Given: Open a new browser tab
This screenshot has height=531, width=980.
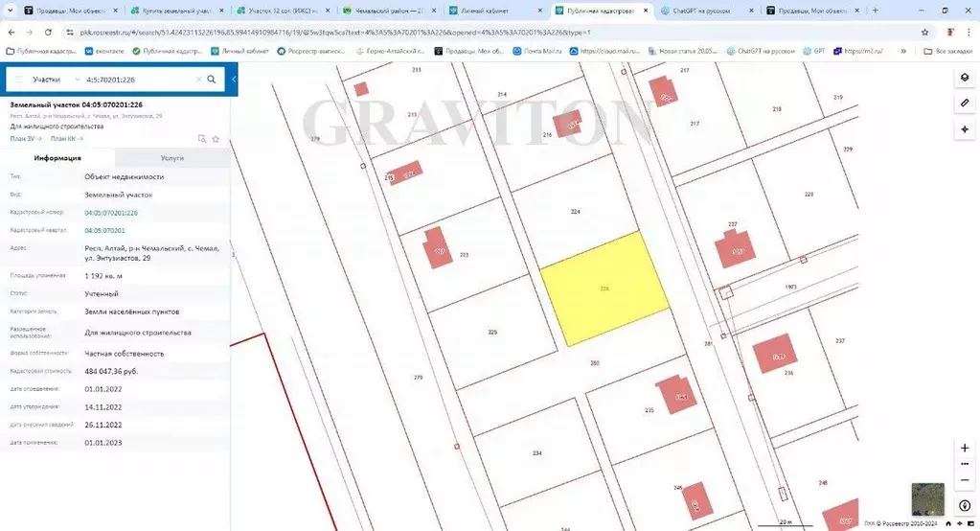Looking at the screenshot, I should [x=875, y=11].
